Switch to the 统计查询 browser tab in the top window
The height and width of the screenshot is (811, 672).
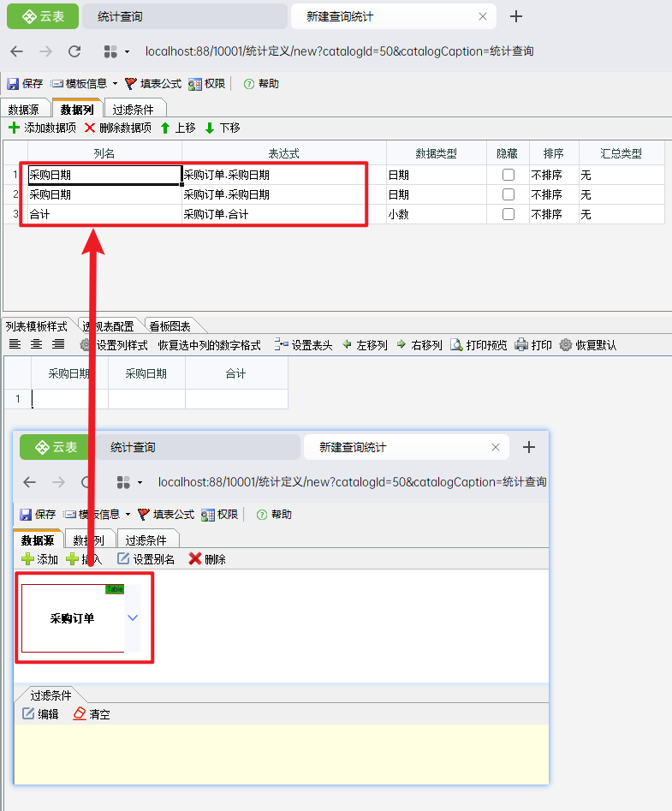[185, 16]
